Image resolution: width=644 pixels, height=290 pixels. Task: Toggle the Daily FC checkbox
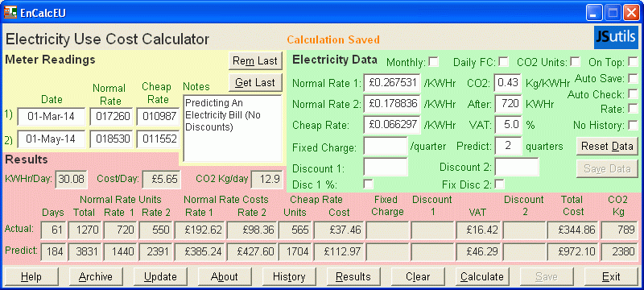tap(503, 62)
